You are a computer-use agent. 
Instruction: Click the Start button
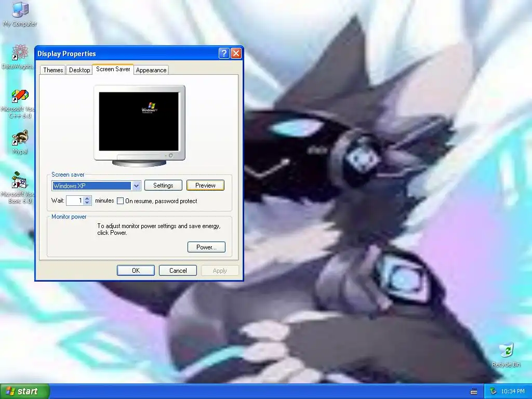tap(25, 391)
